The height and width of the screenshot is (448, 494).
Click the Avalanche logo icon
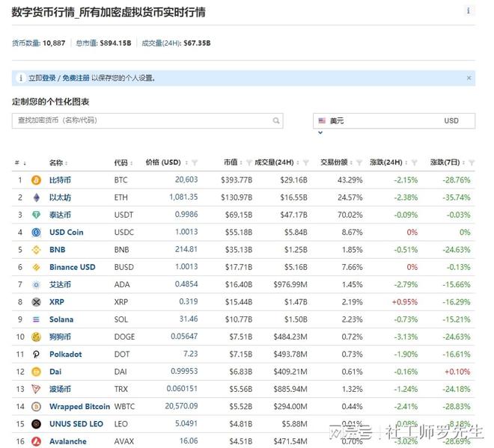point(36,441)
